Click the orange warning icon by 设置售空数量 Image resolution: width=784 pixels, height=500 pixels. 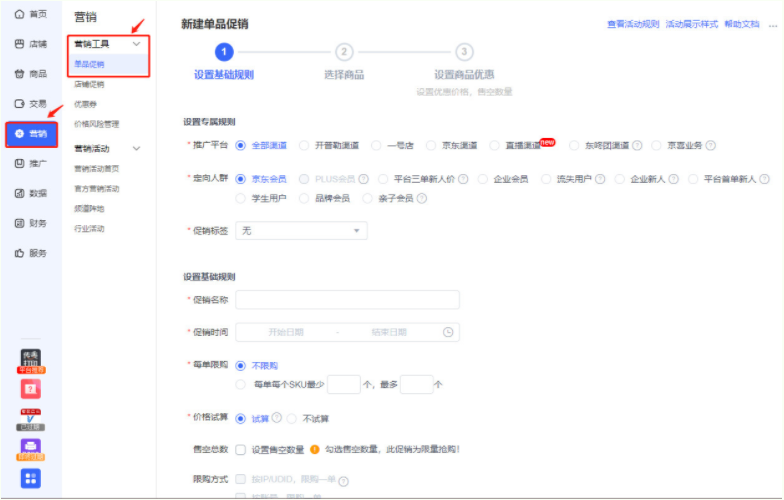(x=314, y=450)
